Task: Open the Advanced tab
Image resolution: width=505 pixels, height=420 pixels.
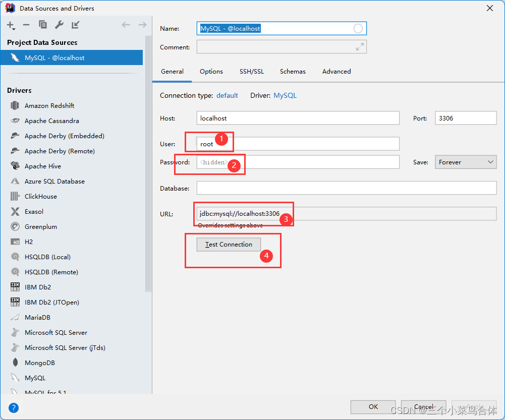Action: (x=336, y=72)
